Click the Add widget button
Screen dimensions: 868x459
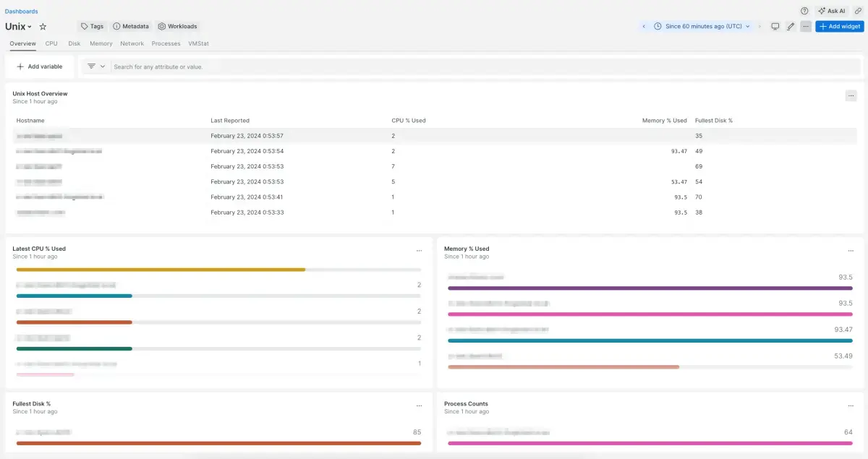pos(839,27)
